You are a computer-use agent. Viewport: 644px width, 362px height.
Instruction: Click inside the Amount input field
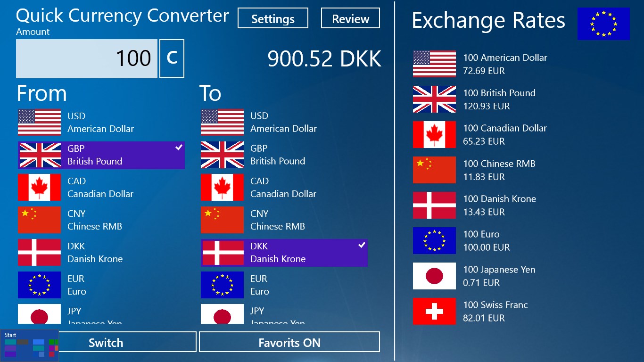click(86, 58)
